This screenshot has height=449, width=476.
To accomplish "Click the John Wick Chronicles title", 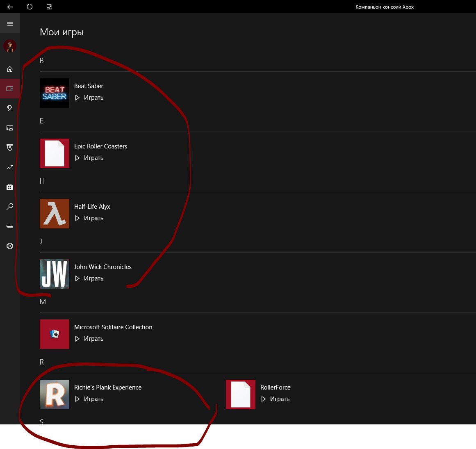I will pyautogui.click(x=103, y=267).
